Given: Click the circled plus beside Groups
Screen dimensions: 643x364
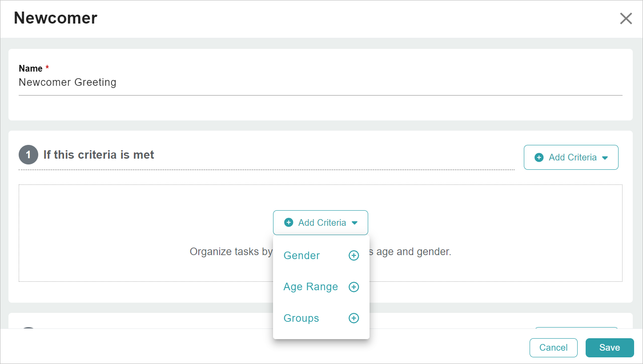Looking at the screenshot, I should point(354,318).
